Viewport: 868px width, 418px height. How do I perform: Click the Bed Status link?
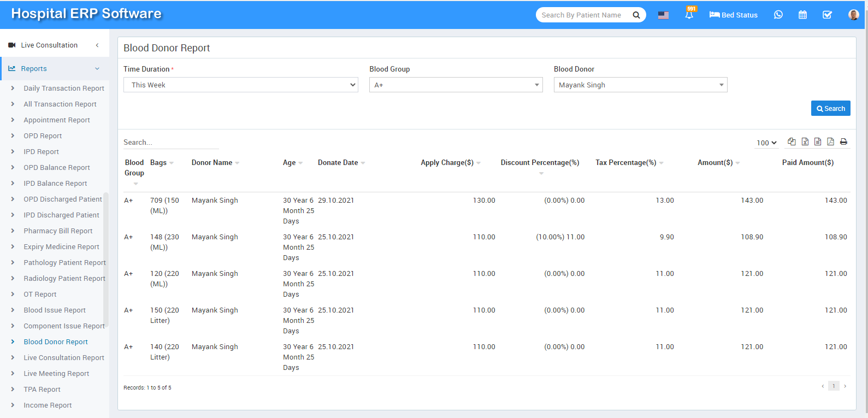[x=734, y=15]
